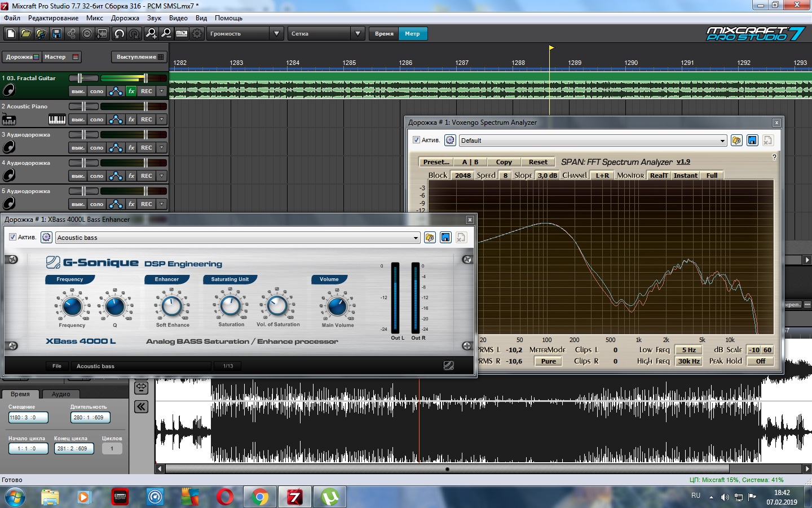Image resolution: width=812 pixels, height=508 pixels.
Task: Mute Fractal Guitar track with вык. button
Action: 78,91
